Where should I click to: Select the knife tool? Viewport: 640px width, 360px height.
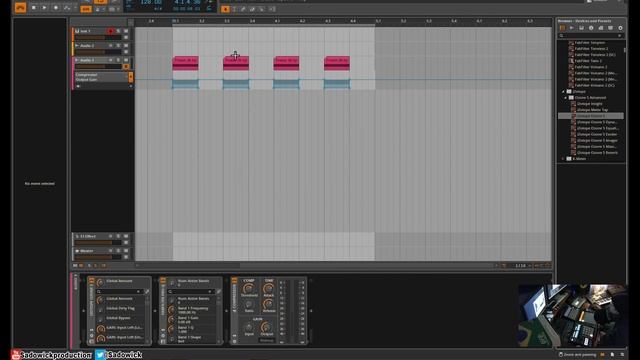pyautogui.click(x=262, y=9)
